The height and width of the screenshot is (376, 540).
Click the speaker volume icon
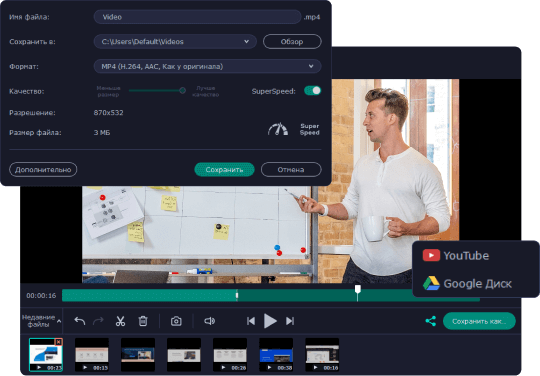click(209, 321)
